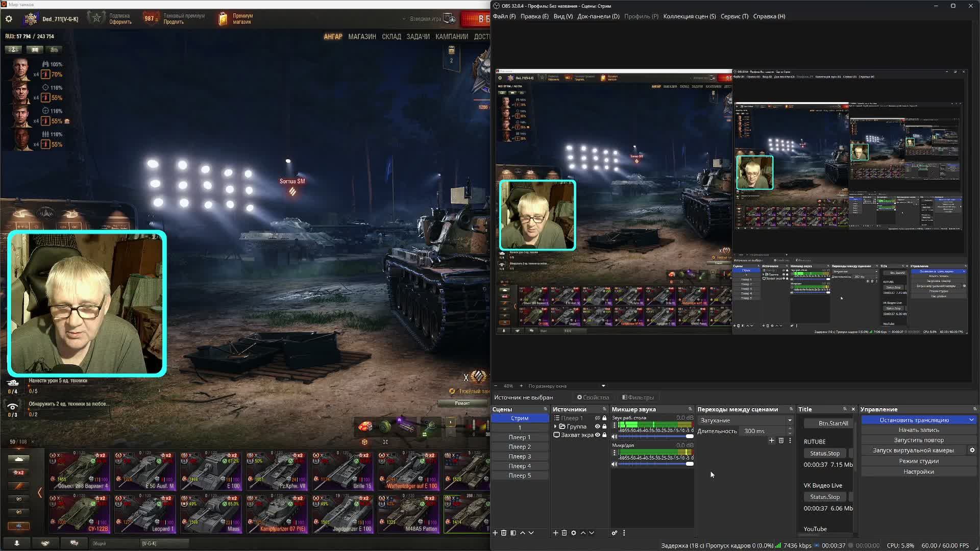Delete selected source with trash icon

coord(564,533)
